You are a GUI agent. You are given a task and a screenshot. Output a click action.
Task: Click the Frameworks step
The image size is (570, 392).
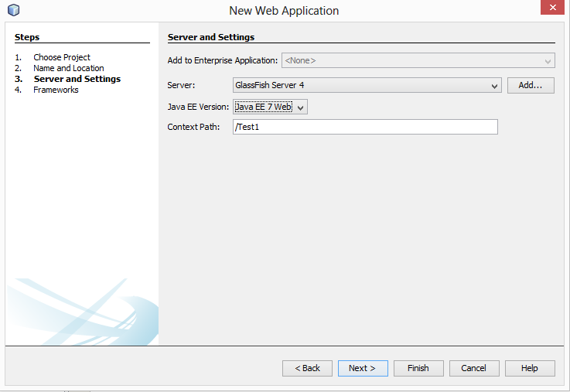click(x=56, y=90)
